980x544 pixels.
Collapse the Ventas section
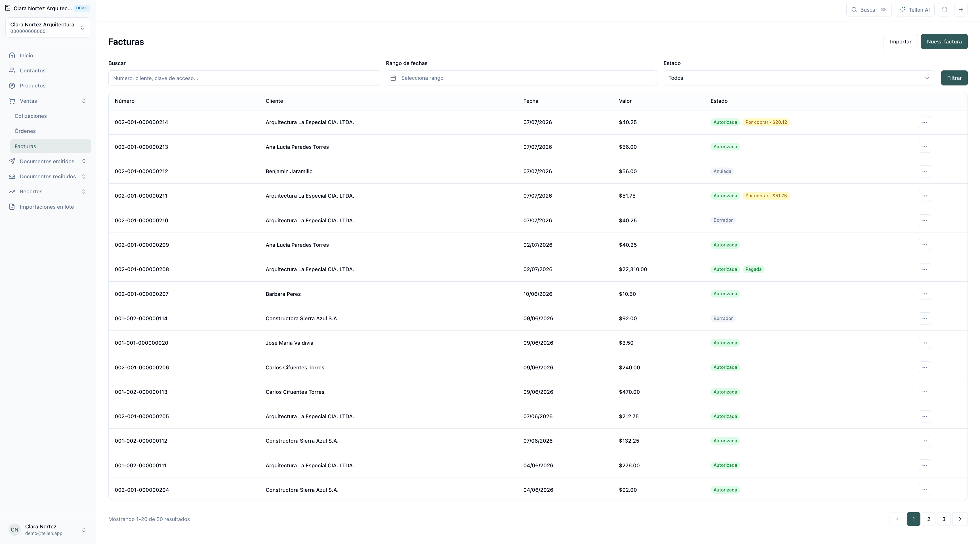click(48, 101)
